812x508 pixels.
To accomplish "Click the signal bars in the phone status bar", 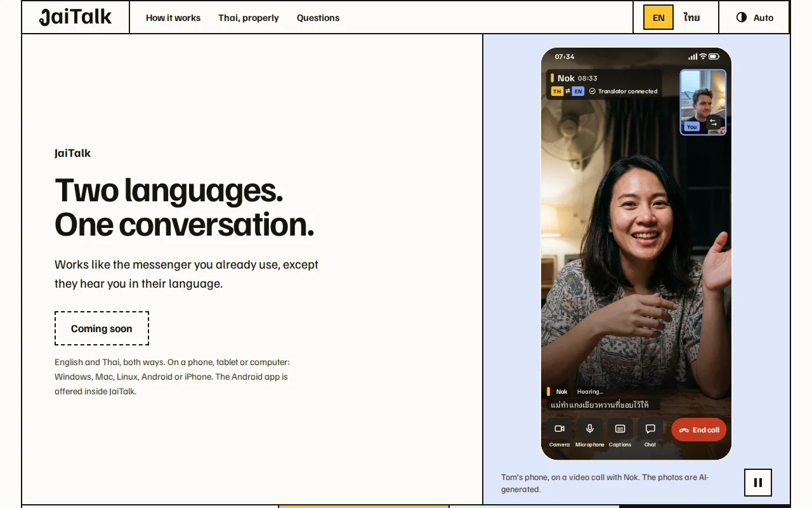I will pos(693,57).
